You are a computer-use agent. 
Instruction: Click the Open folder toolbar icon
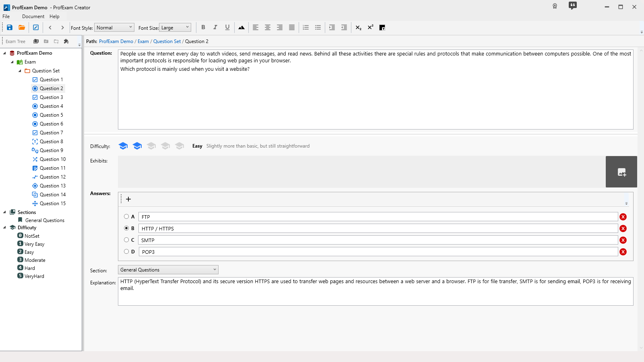pyautogui.click(x=22, y=27)
